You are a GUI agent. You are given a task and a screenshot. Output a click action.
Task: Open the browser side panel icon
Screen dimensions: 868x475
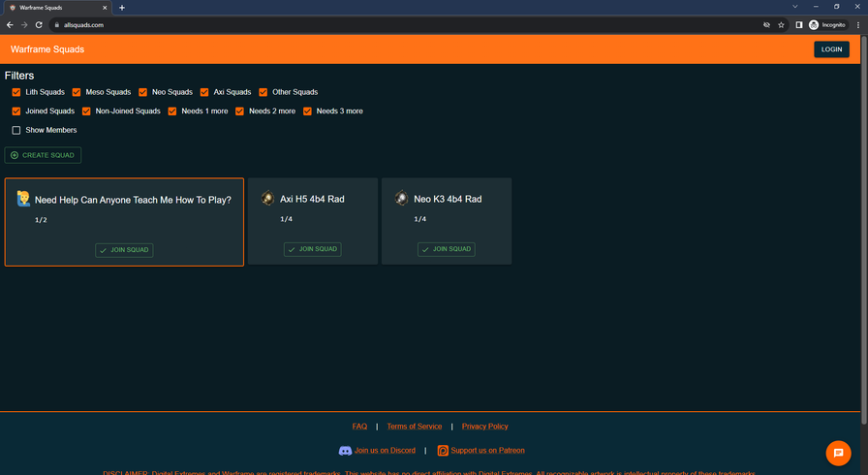pos(799,25)
